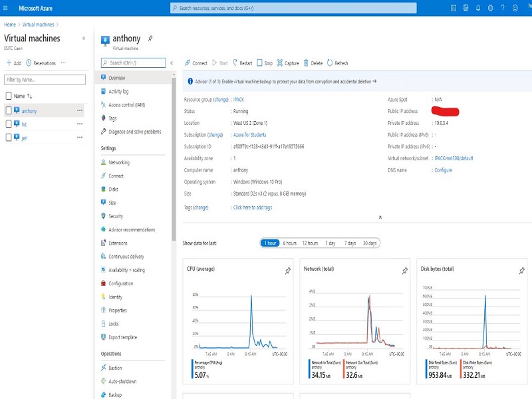The width and height of the screenshot is (532, 399).
Task: Open the IPACKvnet308/default network link
Action: [454, 158]
